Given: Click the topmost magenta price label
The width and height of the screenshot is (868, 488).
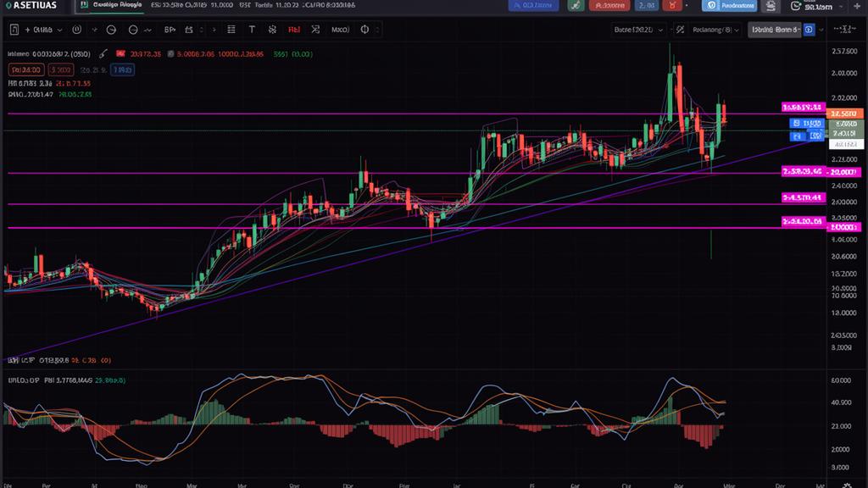Looking at the screenshot, I should click(x=804, y=107).
